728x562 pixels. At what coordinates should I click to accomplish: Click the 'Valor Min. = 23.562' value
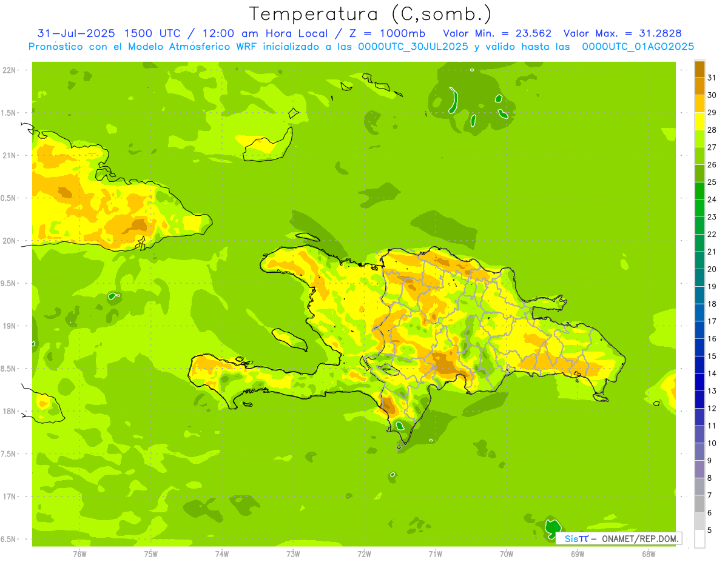(497, 33)
